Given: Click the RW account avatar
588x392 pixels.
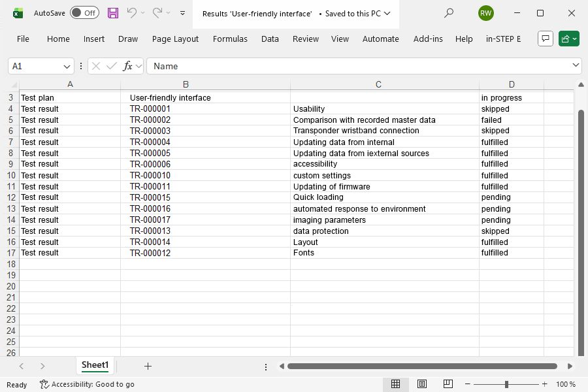Looking at the screenshot, I should tap(485, 12).
